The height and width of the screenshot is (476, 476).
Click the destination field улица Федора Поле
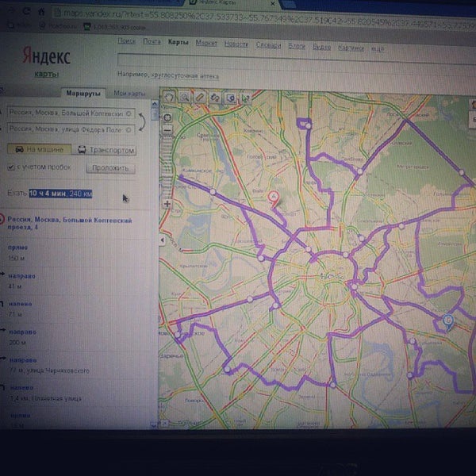point(71,129)
